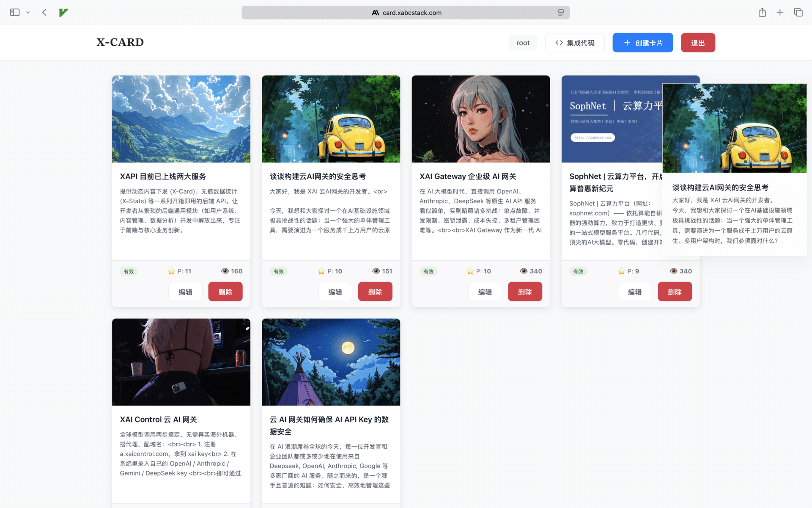Viewport: 812px width, 508px height.
Task: Click the X-CARD logo title
Action: click(x=120, y=42)
